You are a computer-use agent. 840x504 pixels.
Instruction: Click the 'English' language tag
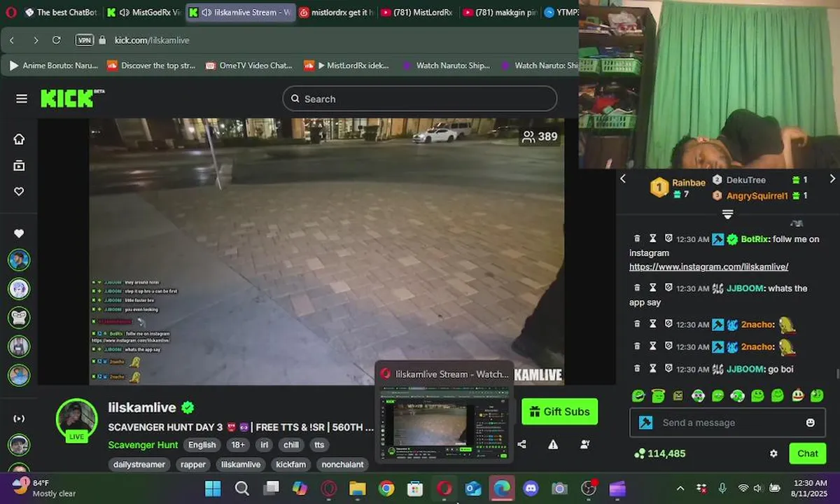click(x=202, y=444)
